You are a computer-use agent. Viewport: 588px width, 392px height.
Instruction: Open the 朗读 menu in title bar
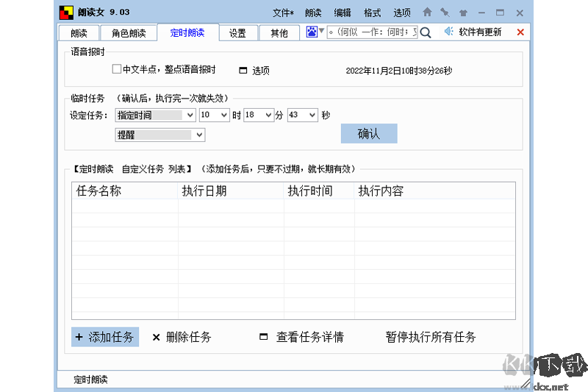[x=313, y=13]
